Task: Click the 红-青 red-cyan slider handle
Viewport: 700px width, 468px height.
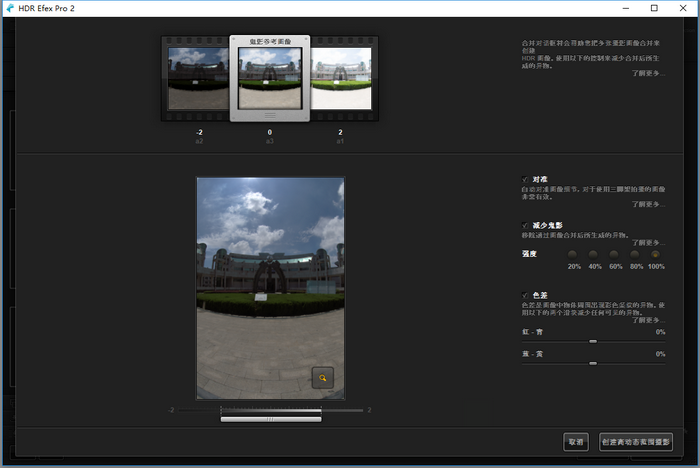Action: [593, 342]
